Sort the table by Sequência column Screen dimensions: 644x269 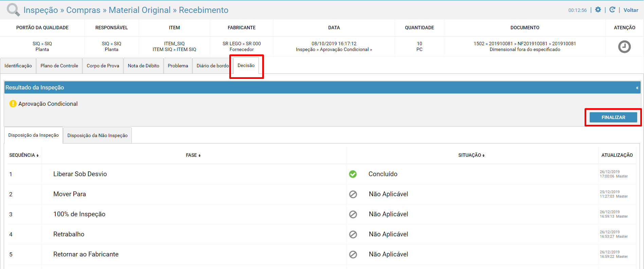[x=24, y=155]
